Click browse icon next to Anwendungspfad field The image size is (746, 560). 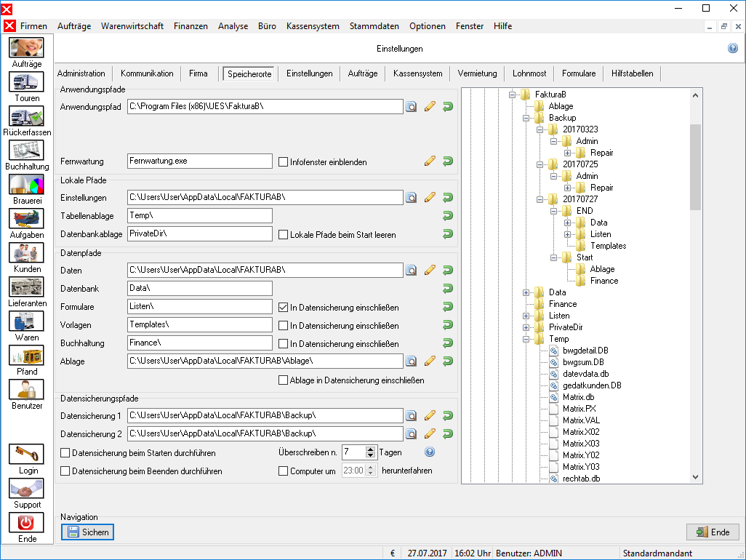[411, 107]
